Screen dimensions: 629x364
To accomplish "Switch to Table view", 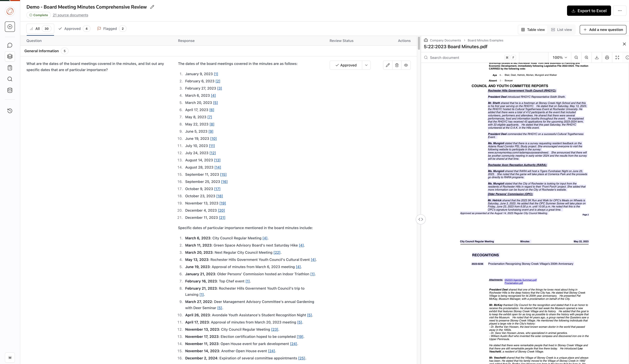I will [533, 30].
